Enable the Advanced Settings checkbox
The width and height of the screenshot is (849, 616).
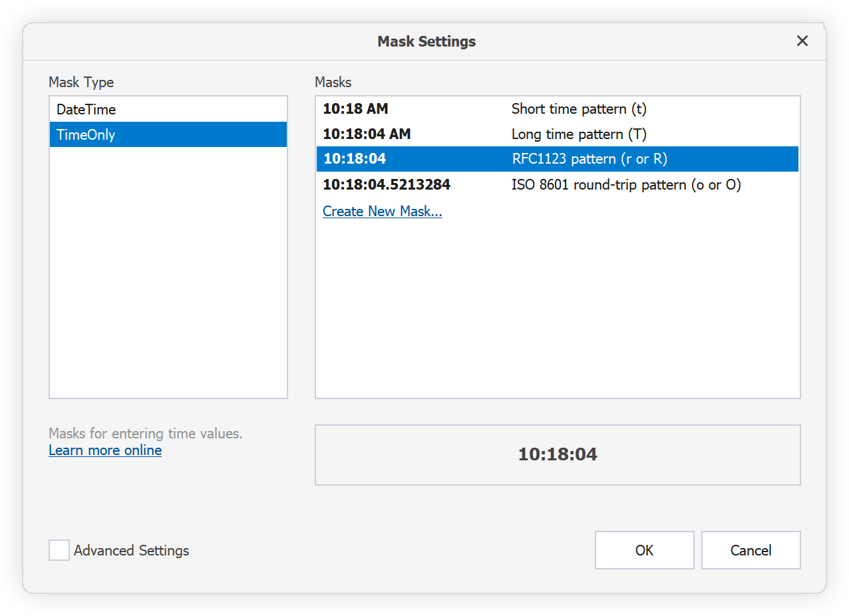click(59, 550)
